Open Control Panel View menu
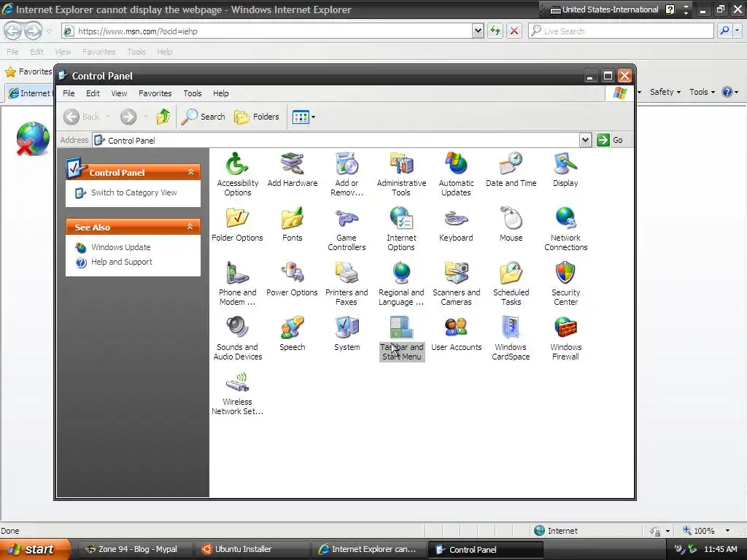This screenshot has height=560, width=747. (x=119, y=93)
